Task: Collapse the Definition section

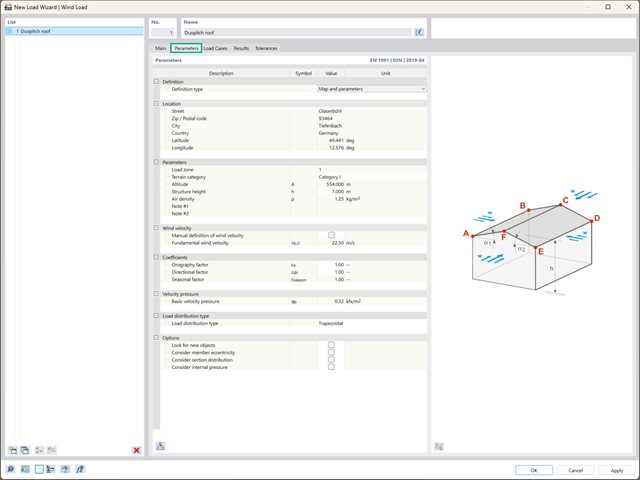Action: click(x=156, y=82)
